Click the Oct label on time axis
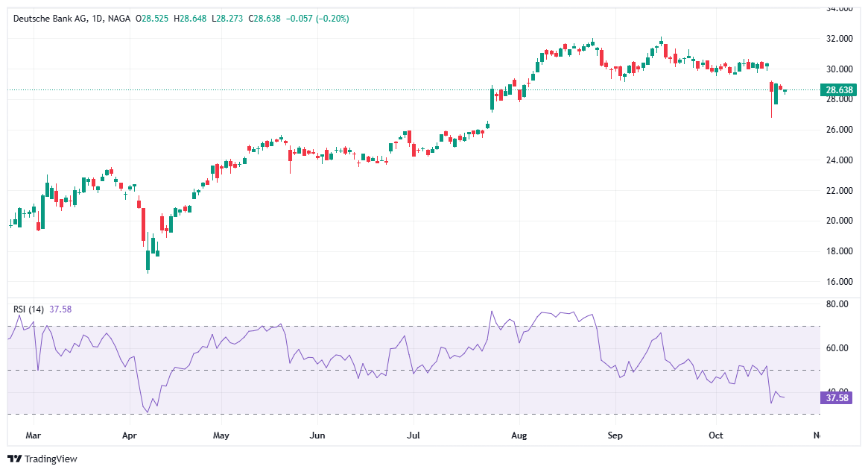 tap(716, 435)
